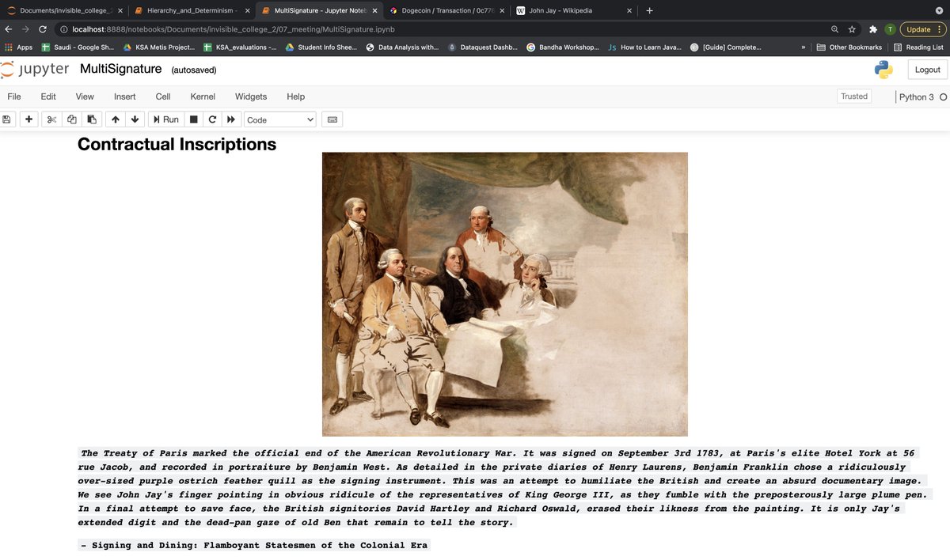The height and width of the screenshot is (560, 950).
Task: Open the Edit menu
Action: pos(48,96)
